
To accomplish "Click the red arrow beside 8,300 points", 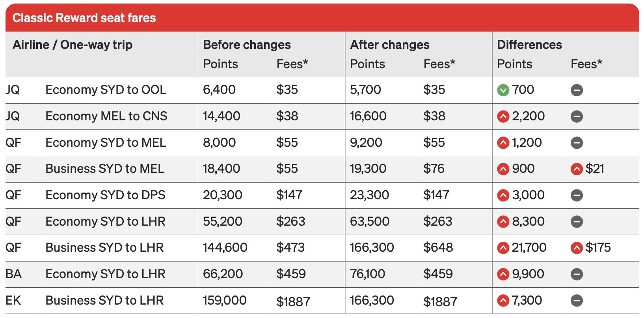I will (x=503, y=222).
